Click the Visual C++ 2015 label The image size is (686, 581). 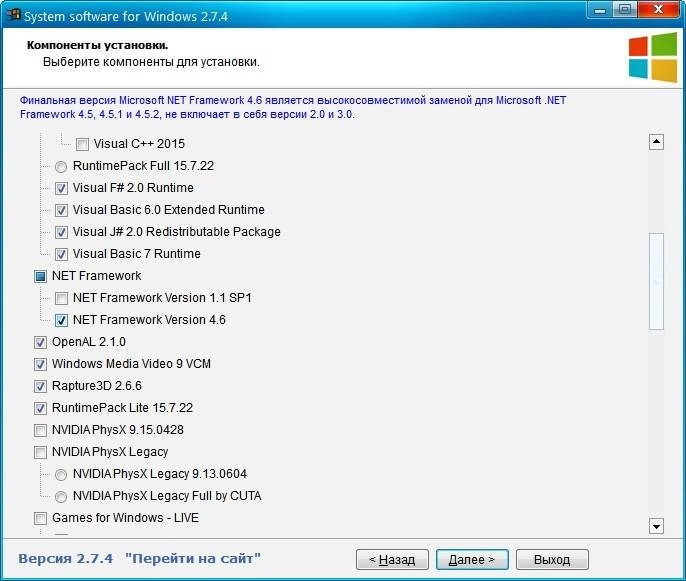tap(139, 144)
